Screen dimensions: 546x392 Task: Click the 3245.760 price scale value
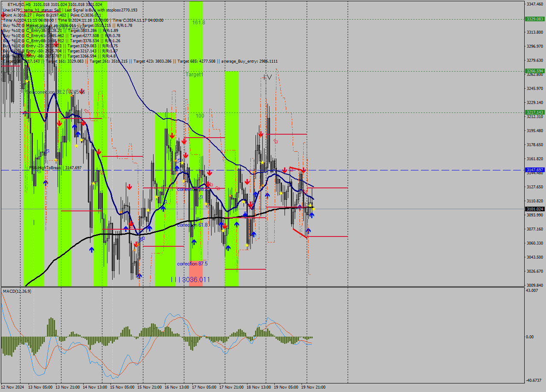tap(534, 89)
